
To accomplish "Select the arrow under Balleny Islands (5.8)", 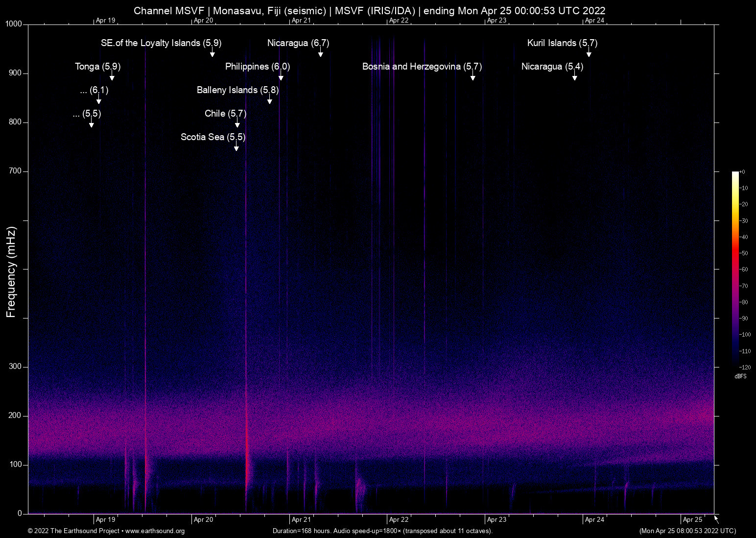I will (x=269, y=100).
